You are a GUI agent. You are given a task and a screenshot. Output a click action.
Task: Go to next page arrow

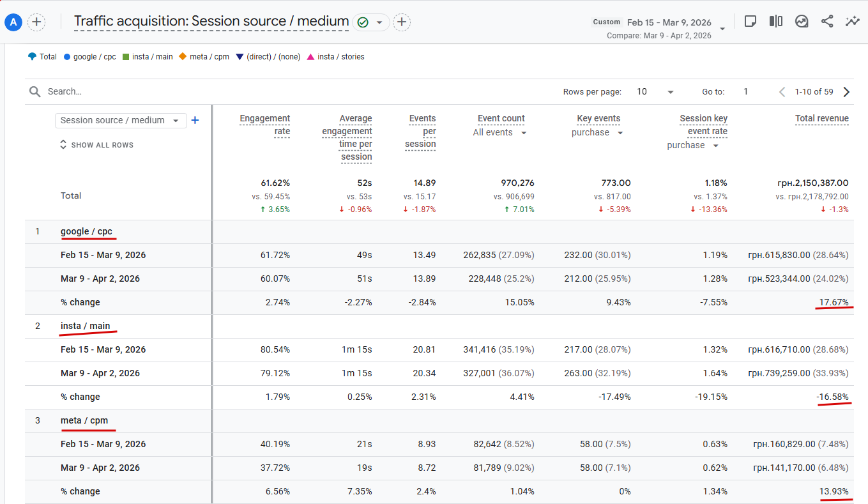tap(847, 92)
